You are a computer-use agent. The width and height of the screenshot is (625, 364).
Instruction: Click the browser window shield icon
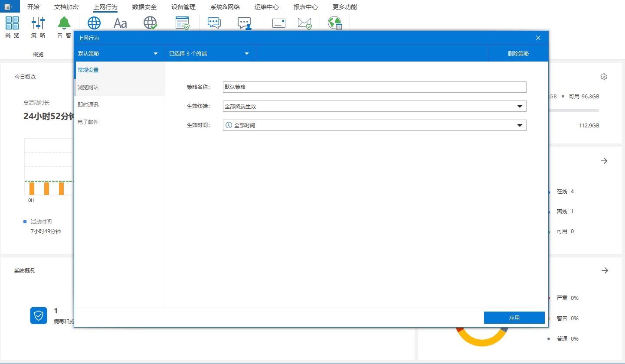coord(182,23)
